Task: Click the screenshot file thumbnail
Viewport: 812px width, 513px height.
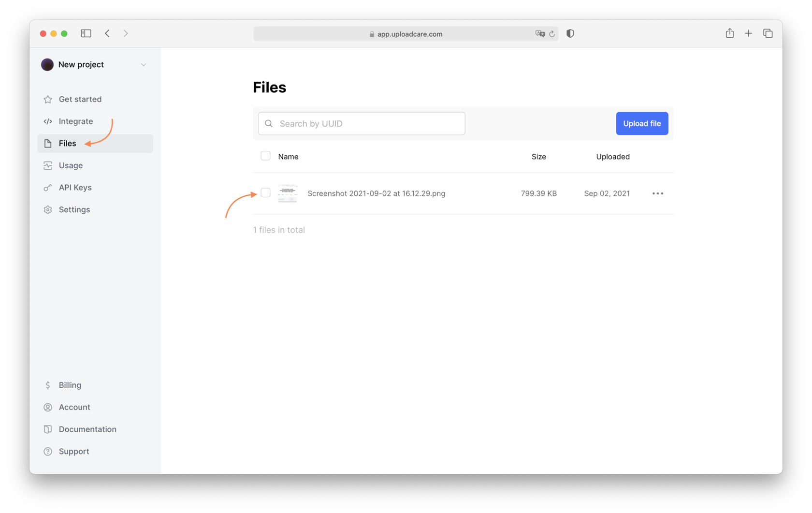Action: [288, 193]
